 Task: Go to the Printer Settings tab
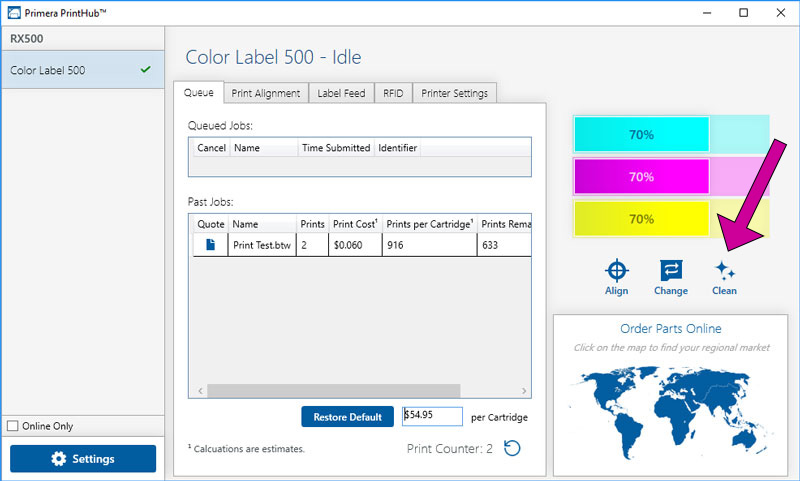click(454, 93)
